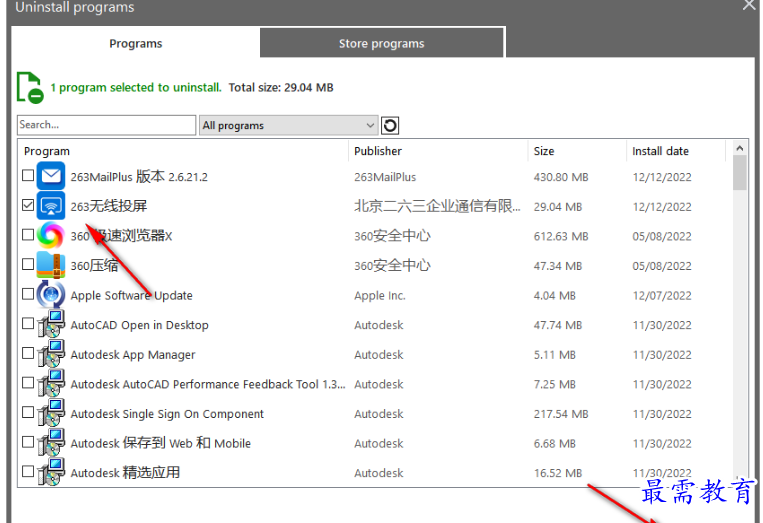Select Autodesk Single Sign On Component checkbox
The image size is (763, 523).
tap(28, 412)
